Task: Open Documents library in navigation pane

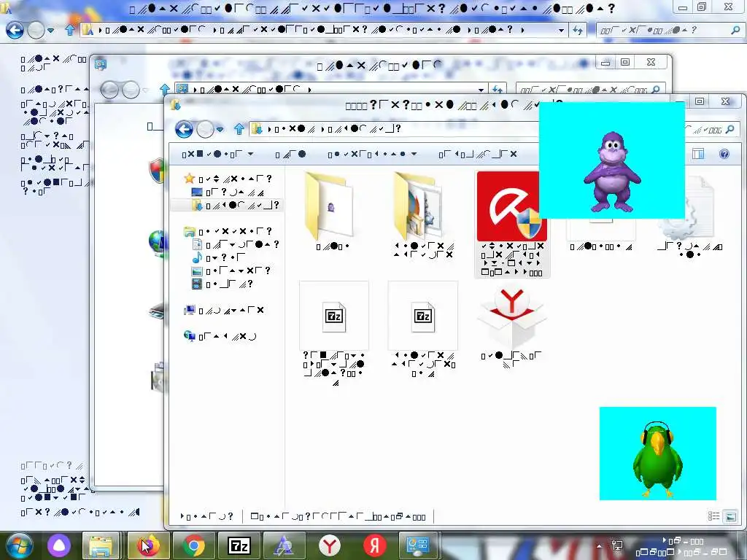Action: coord(236,244)
